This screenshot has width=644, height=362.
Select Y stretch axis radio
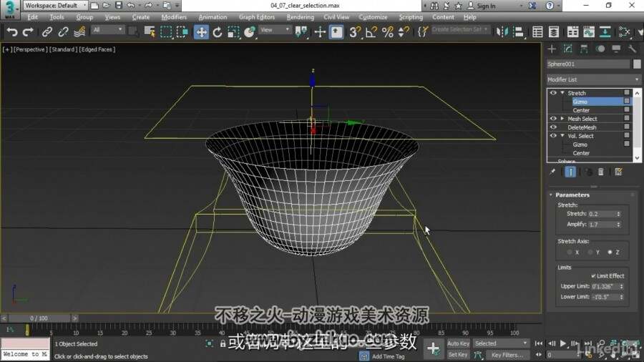590,253
